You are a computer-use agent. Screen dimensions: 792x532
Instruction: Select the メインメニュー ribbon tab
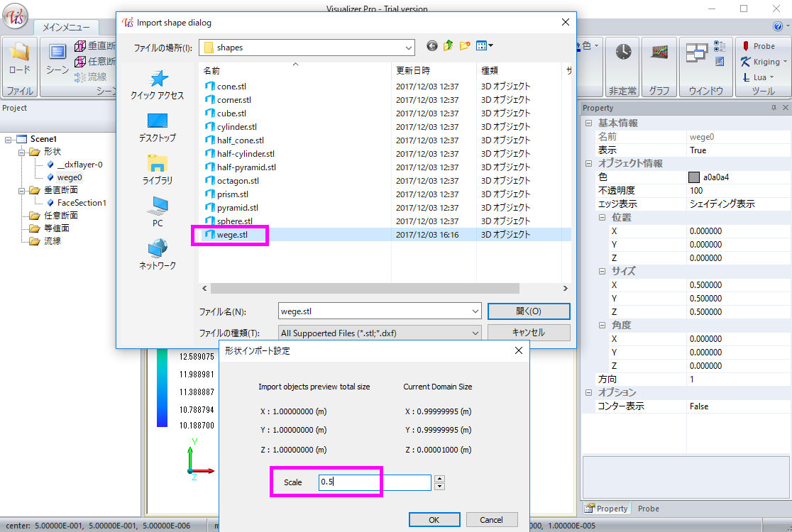(x=66, y=27)
